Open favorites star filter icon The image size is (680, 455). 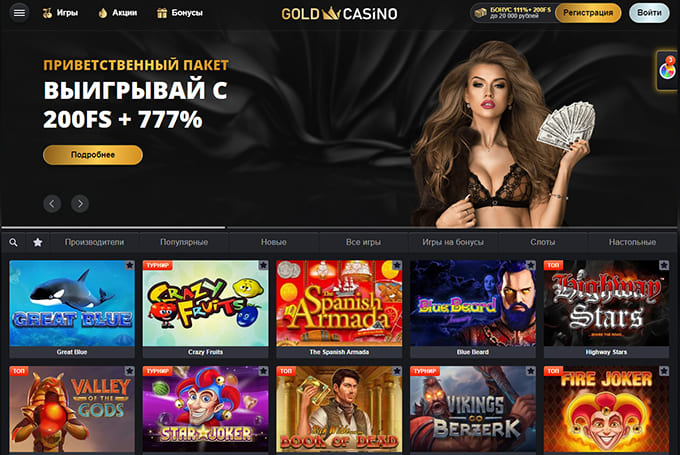38,242
